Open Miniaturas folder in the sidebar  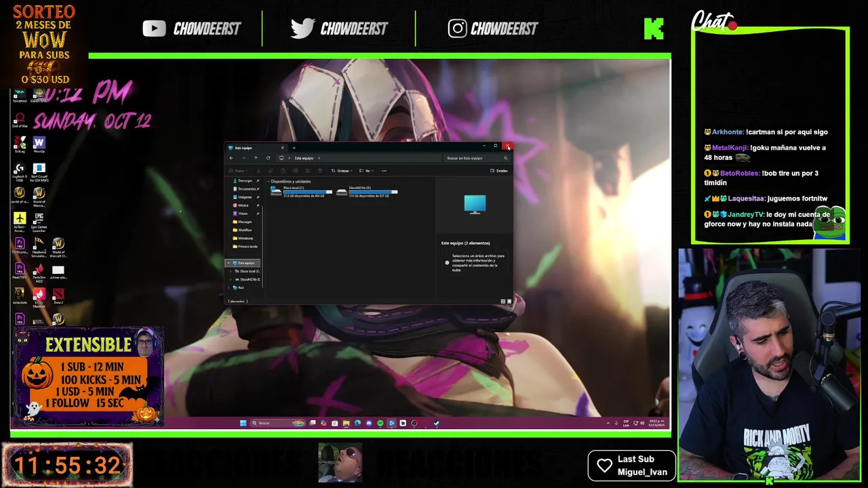243,238
